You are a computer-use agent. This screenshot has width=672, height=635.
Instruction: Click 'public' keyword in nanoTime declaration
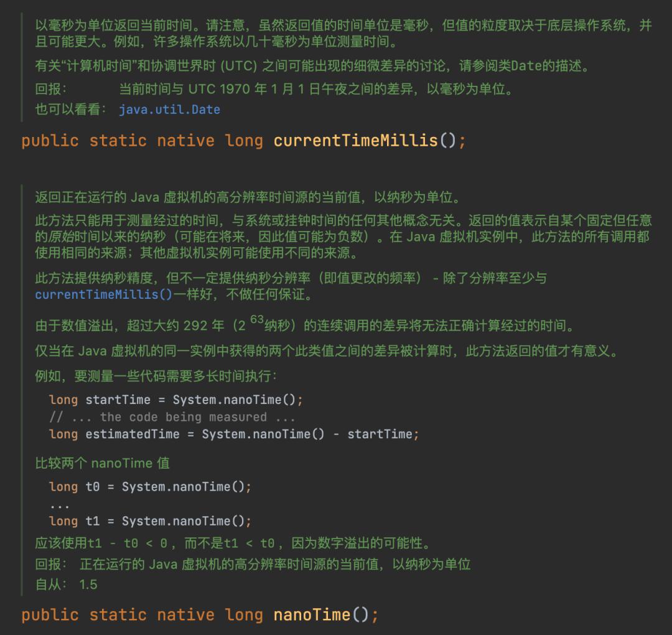click(50, 614)
